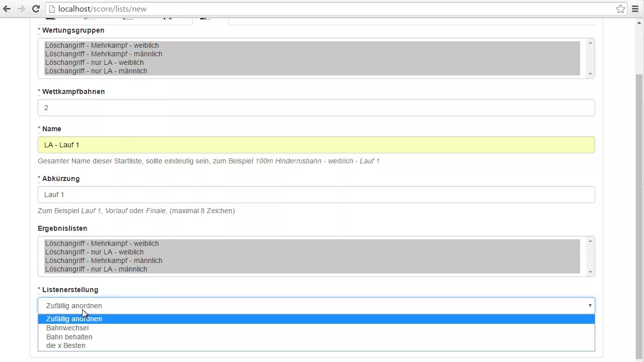Focus the Abkürzung field 'Lauf 1'
The height and width of the screenshot is (362, 644).
[x=316, y=195]
